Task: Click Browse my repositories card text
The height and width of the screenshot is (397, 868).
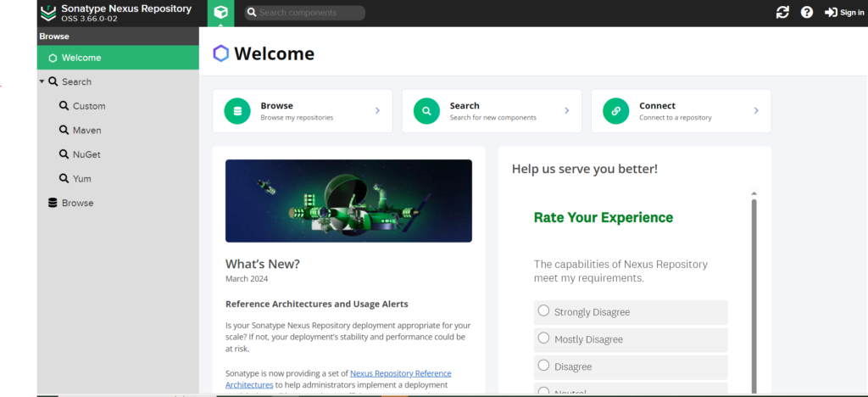Action: coord(297,117)
